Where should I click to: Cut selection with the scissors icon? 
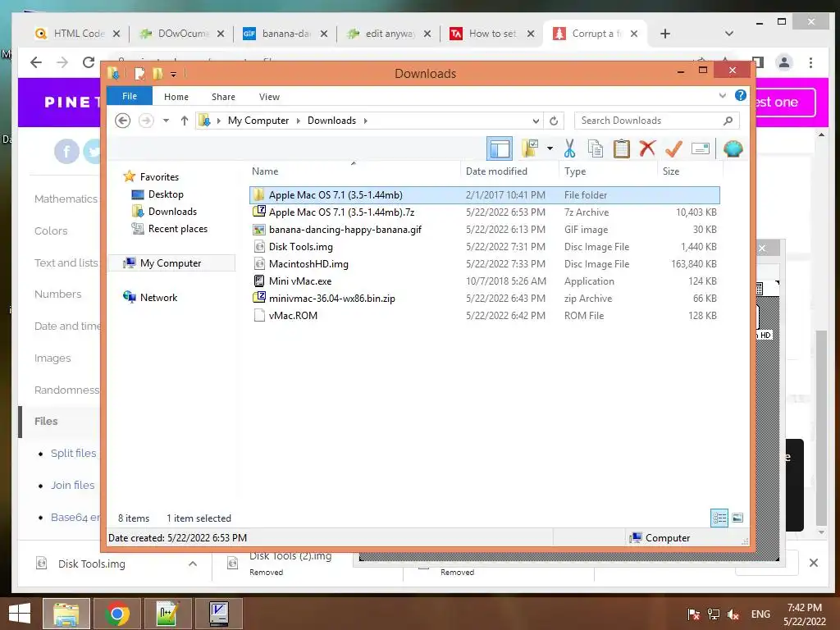(569, 148)
